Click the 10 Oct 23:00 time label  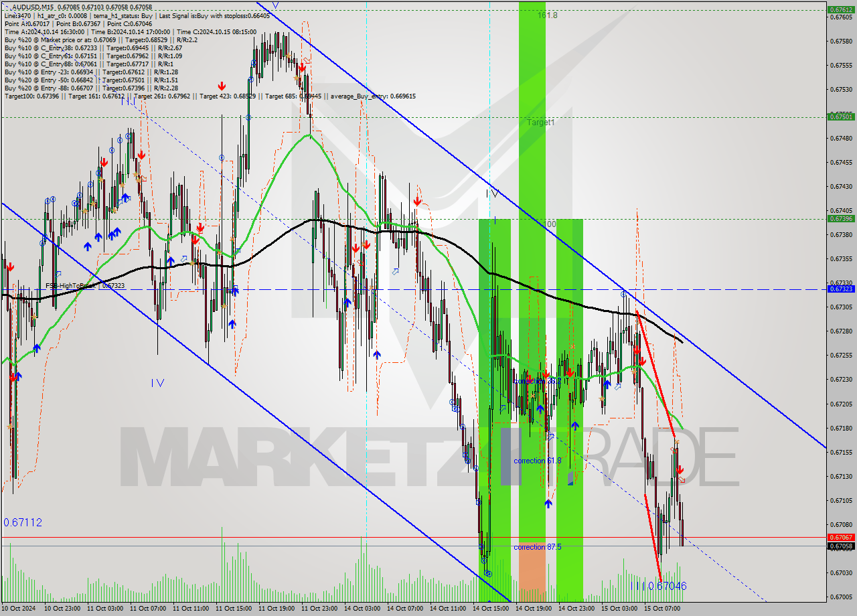pyautogui.click(x=61, y=609)
